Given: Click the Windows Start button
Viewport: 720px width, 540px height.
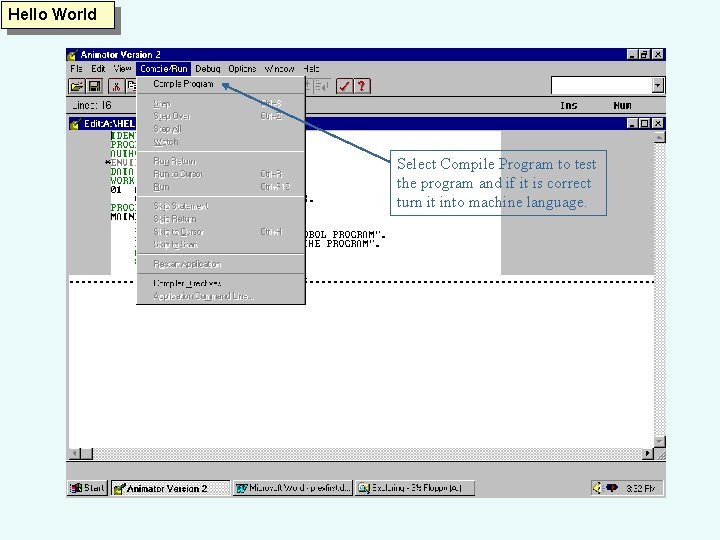Looking at the screenshot, I should click(87, 488).
